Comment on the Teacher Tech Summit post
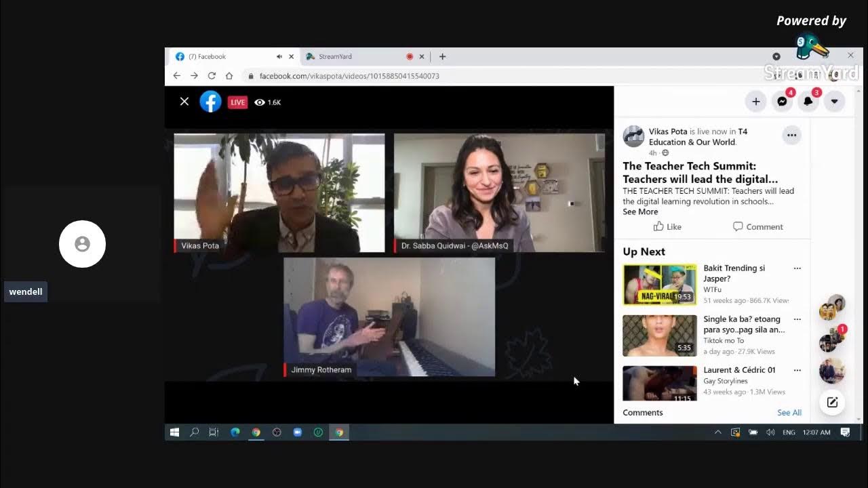 757,226
